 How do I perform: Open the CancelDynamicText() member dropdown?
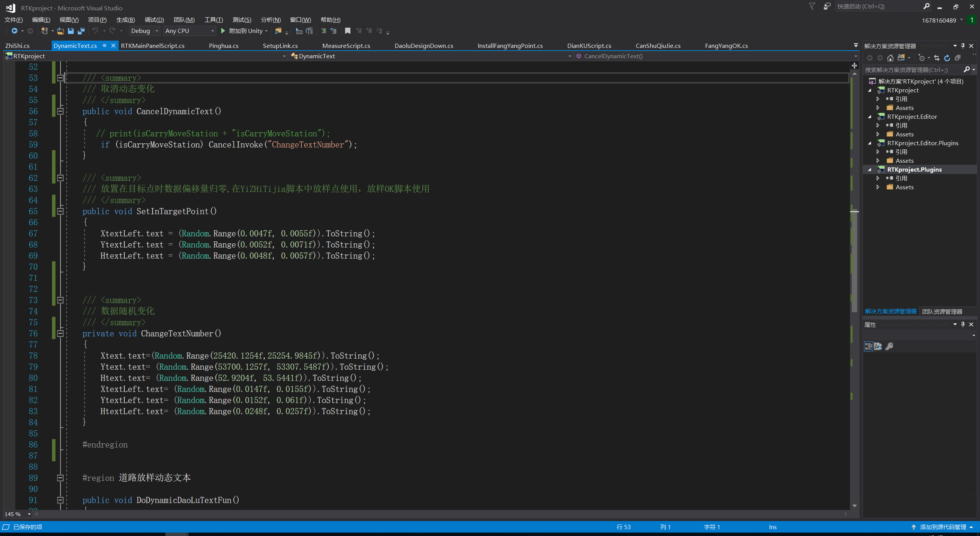(716, 56)
